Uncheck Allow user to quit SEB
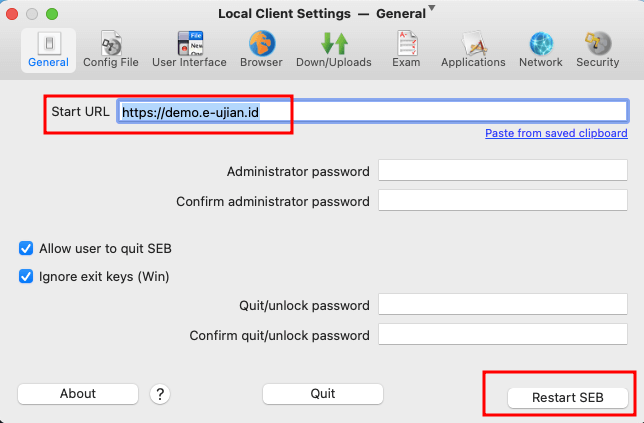 coord(26,248)
